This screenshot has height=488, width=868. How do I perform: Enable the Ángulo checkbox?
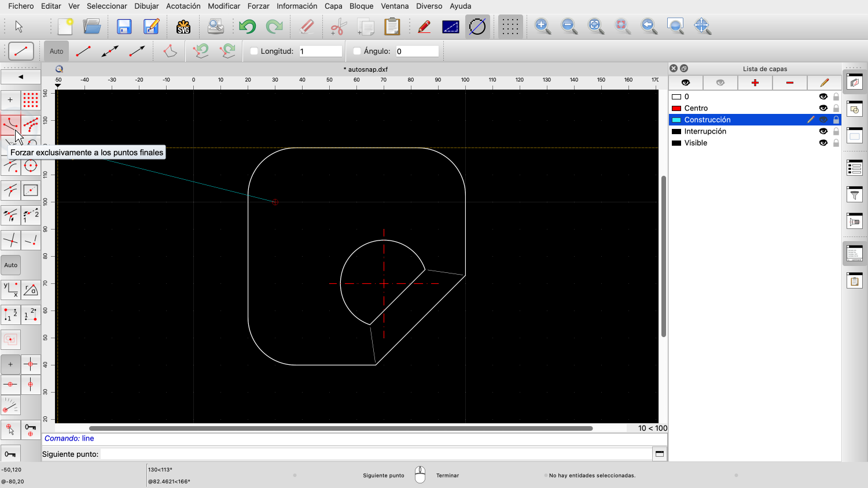pos(357,51)
